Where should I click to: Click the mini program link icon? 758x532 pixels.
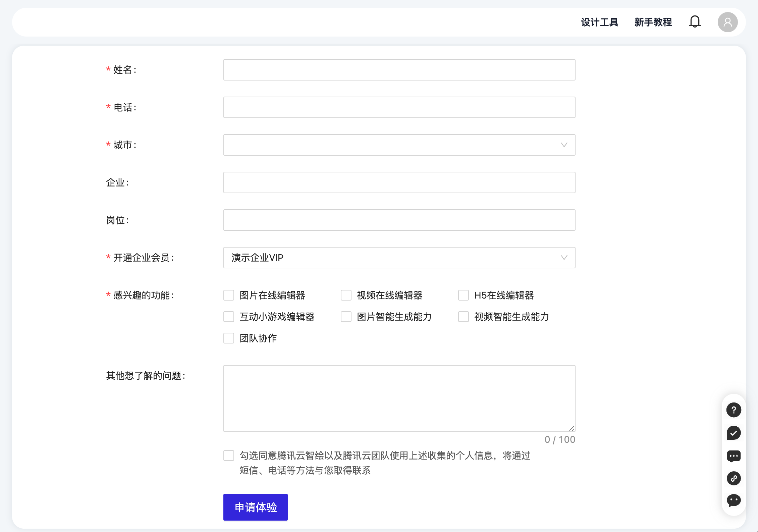click(x=734, y=478)
